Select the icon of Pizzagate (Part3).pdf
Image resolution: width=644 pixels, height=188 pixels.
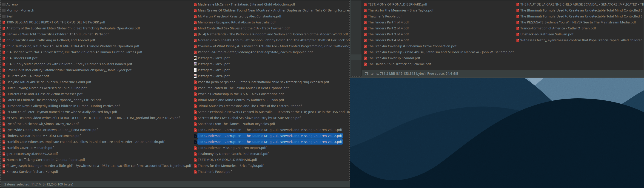(x=195, y=70)
